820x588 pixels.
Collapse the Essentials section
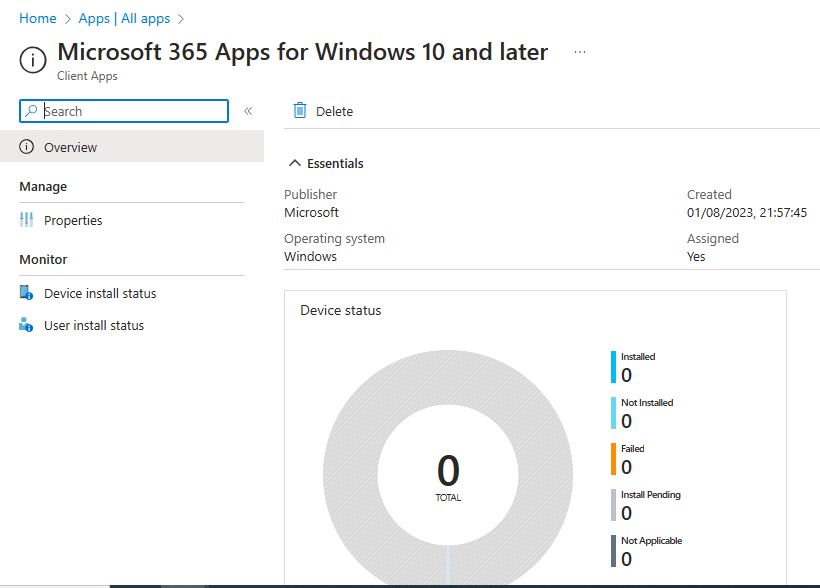[x=295, y=163]
